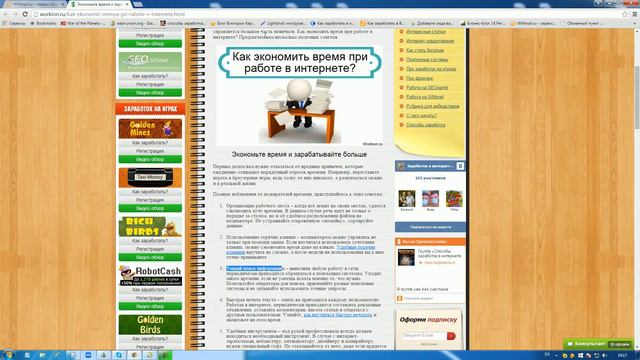Open the Taxi-Money game banner
Screen dimensions: 640x360
tap(150, 178)
